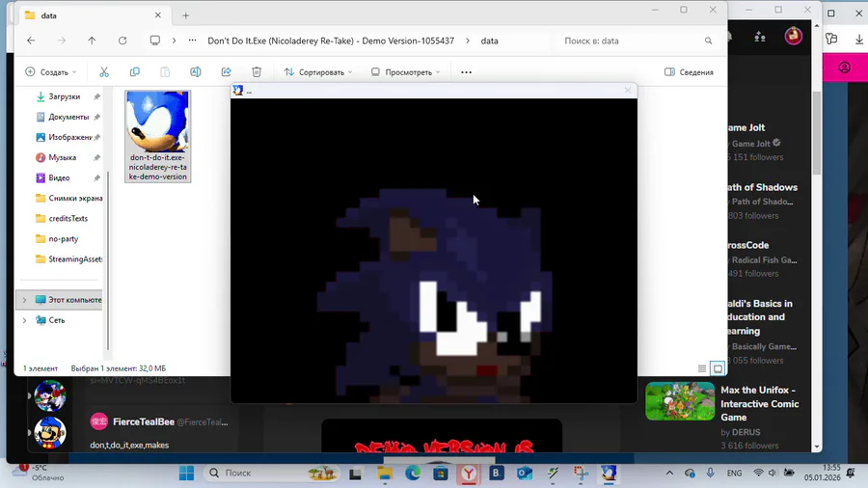
Task: Expand Сеть tree node
Action: tap(24, 320)
